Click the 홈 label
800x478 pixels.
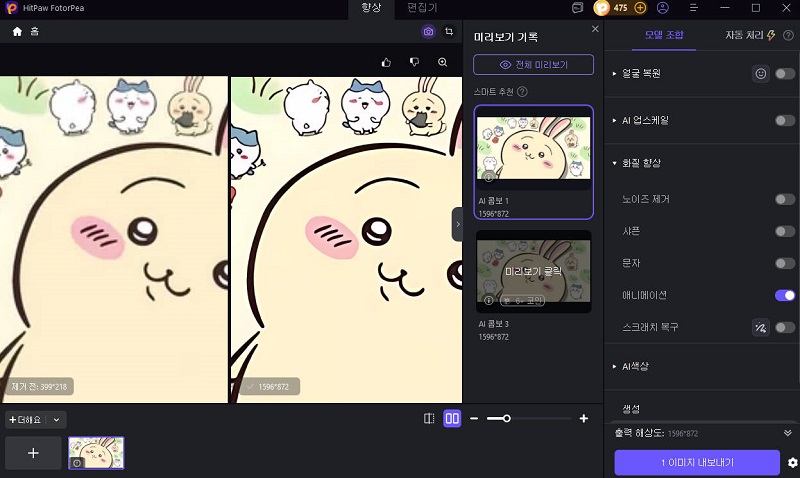pyautogui.click(x=34, y=32)
